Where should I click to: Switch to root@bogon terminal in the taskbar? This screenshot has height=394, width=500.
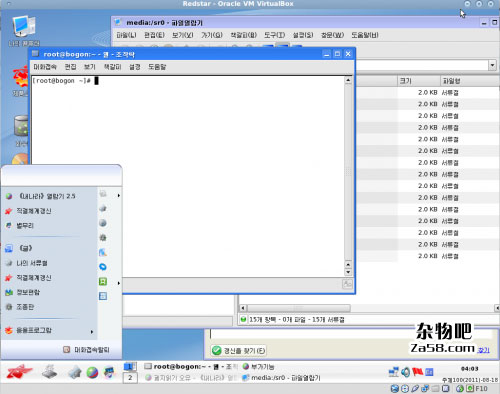click(191, 367)
